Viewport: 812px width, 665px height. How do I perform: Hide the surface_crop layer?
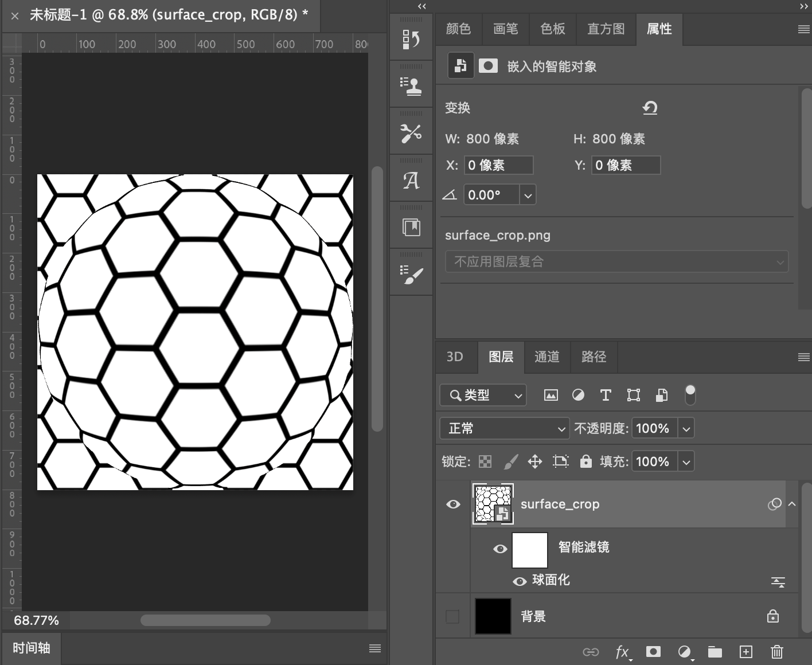[453, 504]
